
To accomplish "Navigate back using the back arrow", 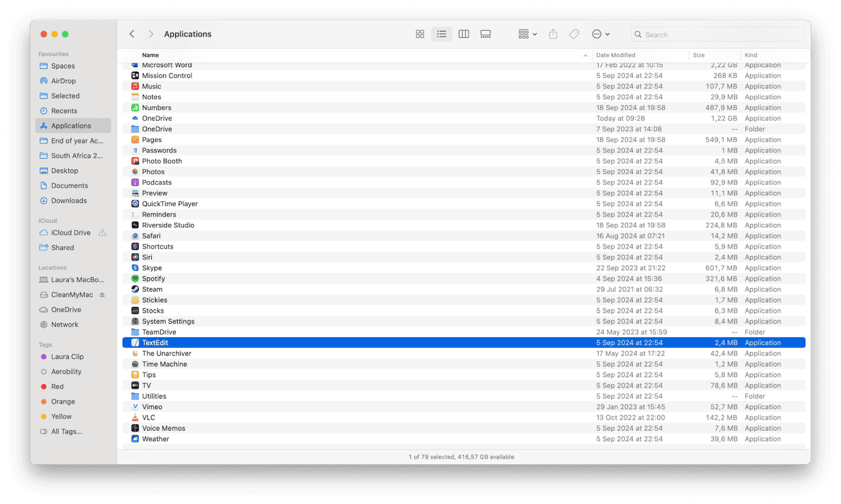I will coord(132,34).
